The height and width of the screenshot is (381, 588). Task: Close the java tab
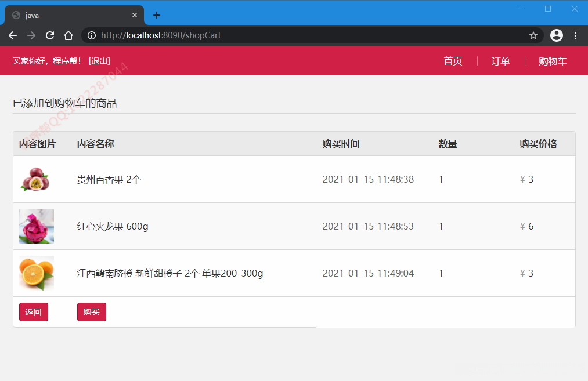(x=135, y=15)
